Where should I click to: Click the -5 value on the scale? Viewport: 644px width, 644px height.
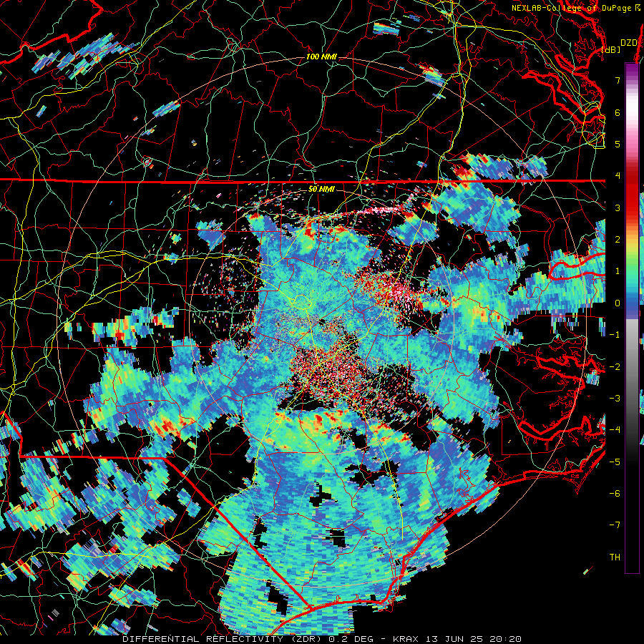[615, 462]
